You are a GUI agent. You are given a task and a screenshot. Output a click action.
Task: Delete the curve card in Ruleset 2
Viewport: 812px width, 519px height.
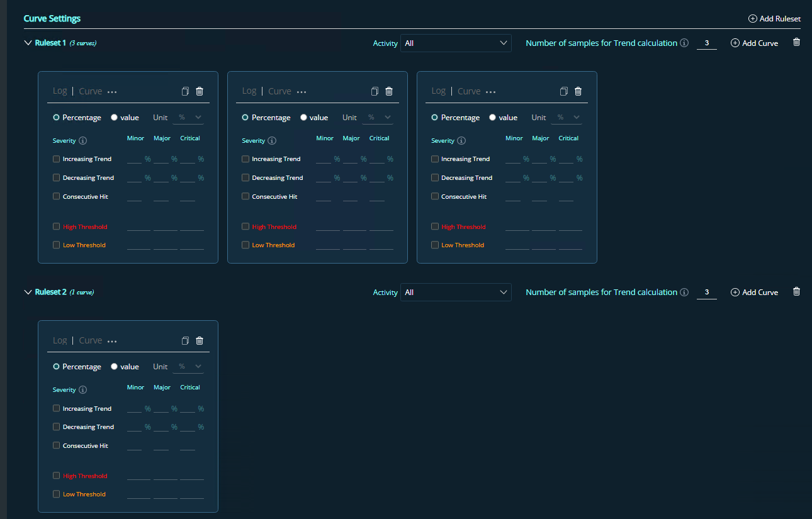click(200, 340)
